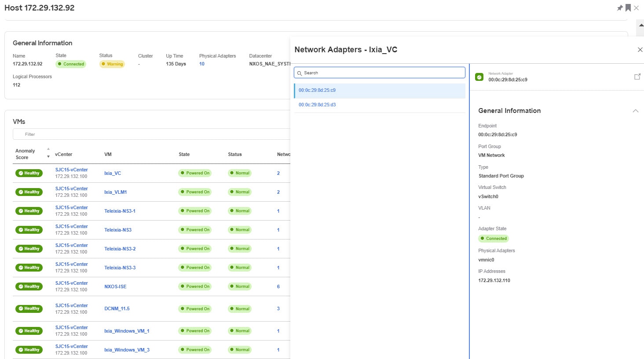644x359 pixels.
Task: Click Powered On badge in Teleixia-NS3 row
Action: coord(195,230)
